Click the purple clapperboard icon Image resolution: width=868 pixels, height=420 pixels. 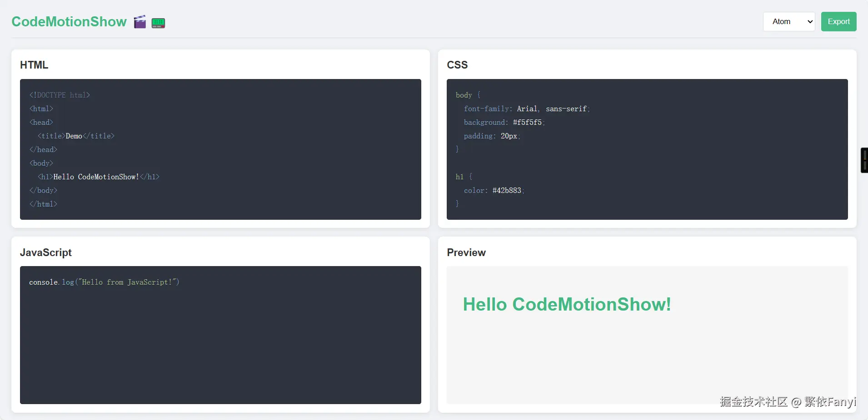140,22
